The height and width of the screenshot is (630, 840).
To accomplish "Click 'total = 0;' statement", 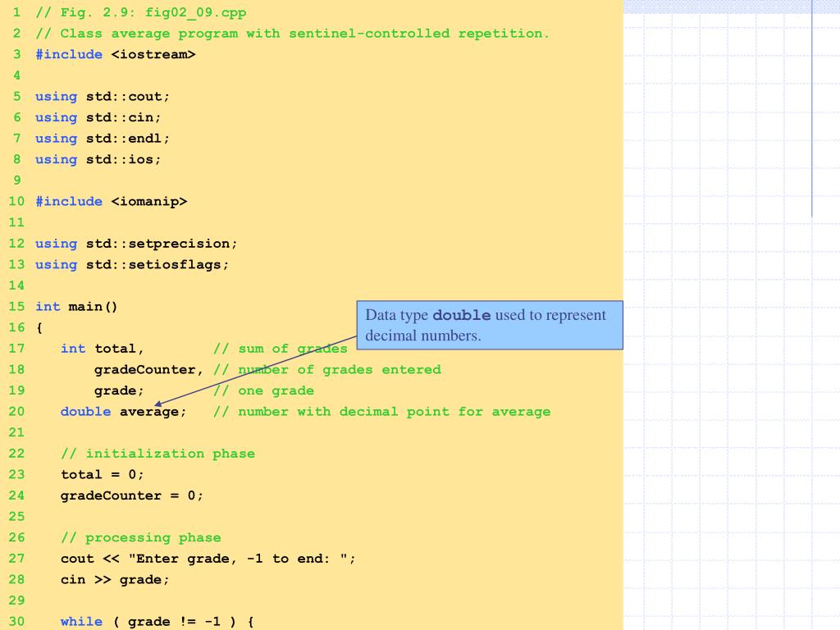I will 103,475.
